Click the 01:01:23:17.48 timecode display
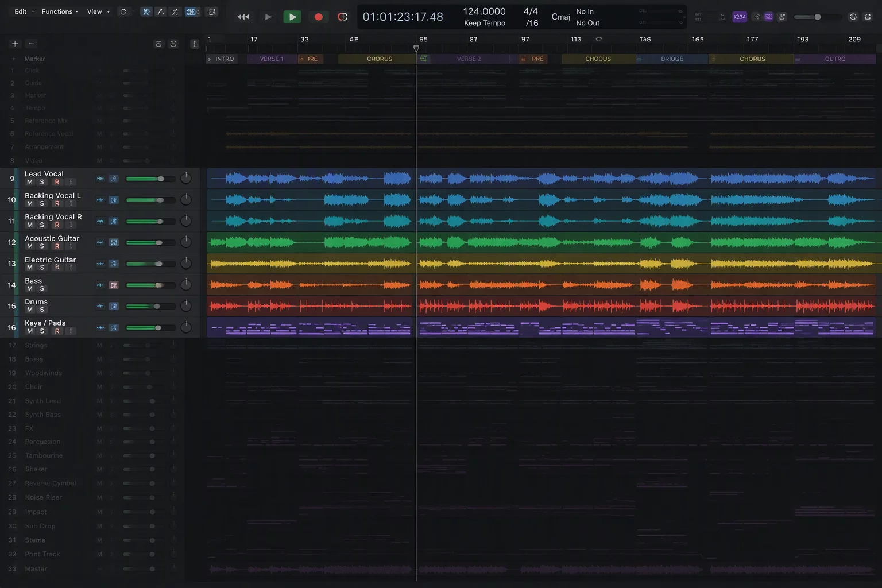This screenshot has height=588, width=882. (x=403, y=17)
